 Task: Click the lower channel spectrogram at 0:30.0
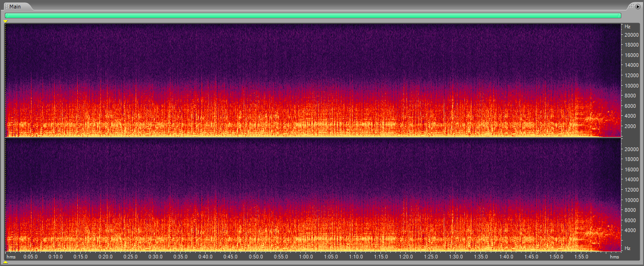pyautogui.click(x=156, y=195)
